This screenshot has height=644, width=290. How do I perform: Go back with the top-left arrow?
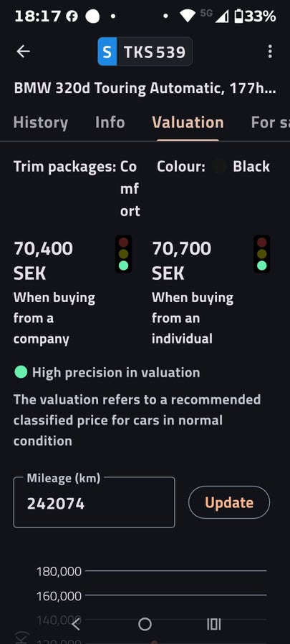23,52
